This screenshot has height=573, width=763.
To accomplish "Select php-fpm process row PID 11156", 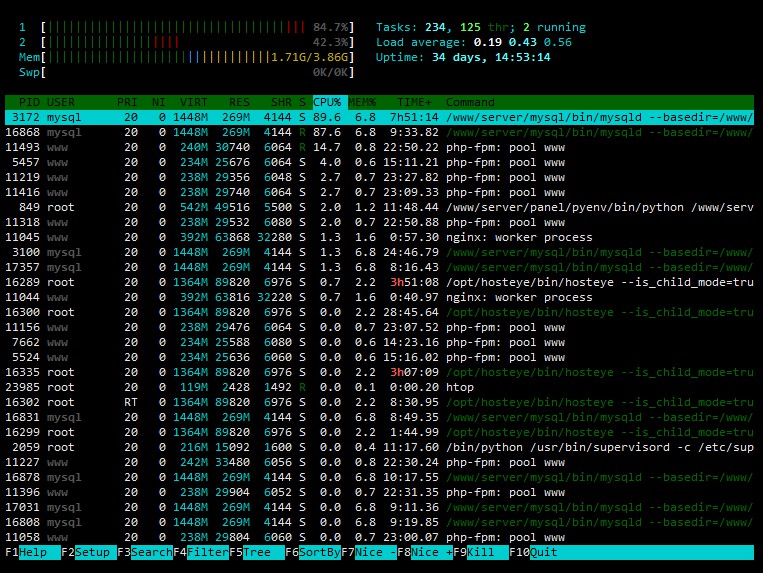I will pyautogui.click(x=379, y=327).
